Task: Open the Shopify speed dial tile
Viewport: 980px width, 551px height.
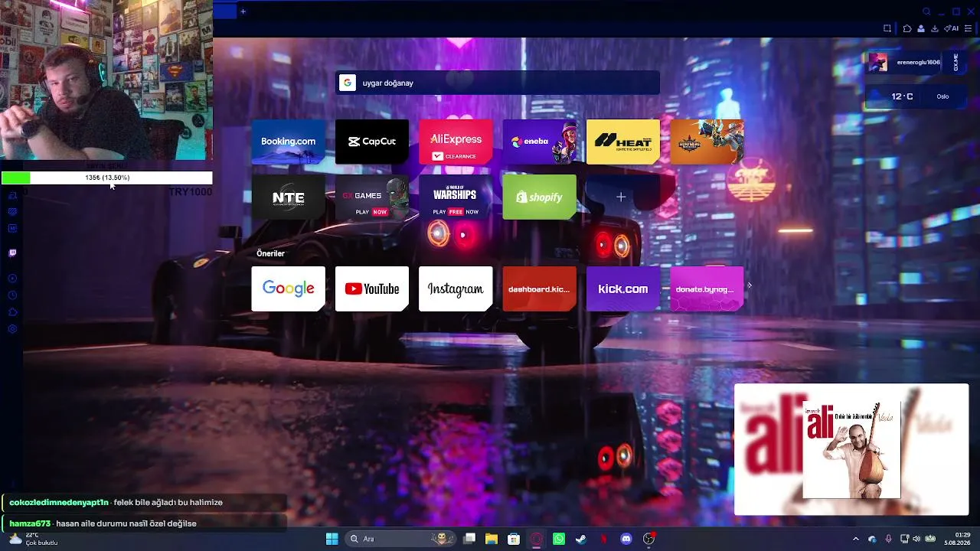Action: (540, 197)
